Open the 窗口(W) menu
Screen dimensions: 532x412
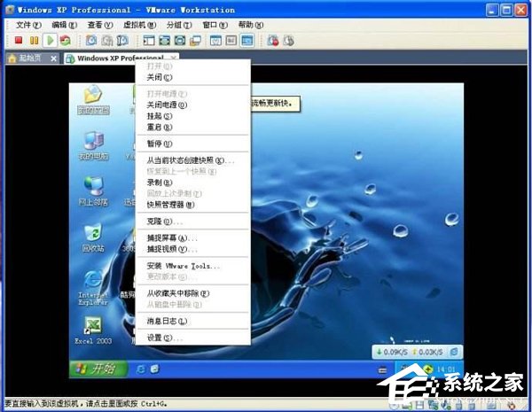pos(215,25)
